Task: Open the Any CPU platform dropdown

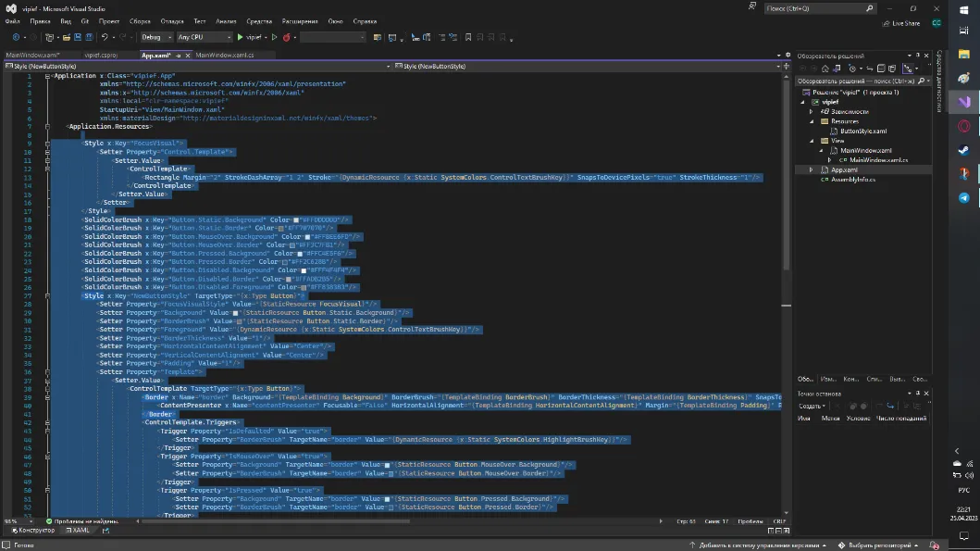Action: tap(204, 38)
